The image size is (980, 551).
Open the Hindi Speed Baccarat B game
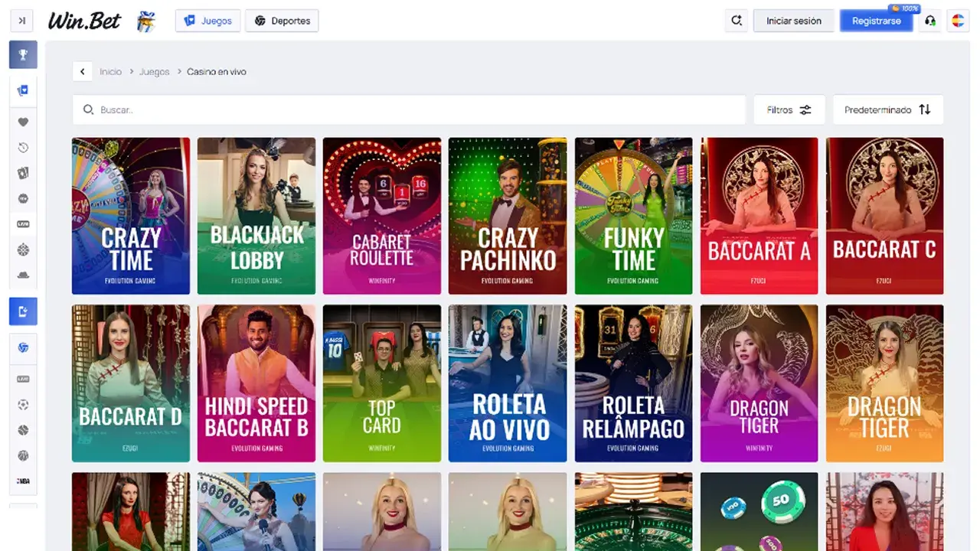tap(256, 383)
